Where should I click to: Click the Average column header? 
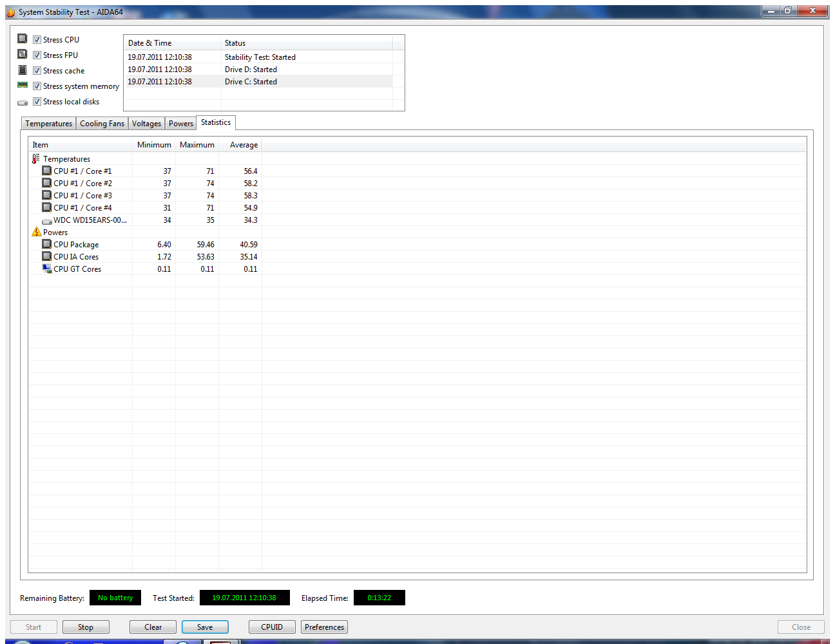point(240,145)
